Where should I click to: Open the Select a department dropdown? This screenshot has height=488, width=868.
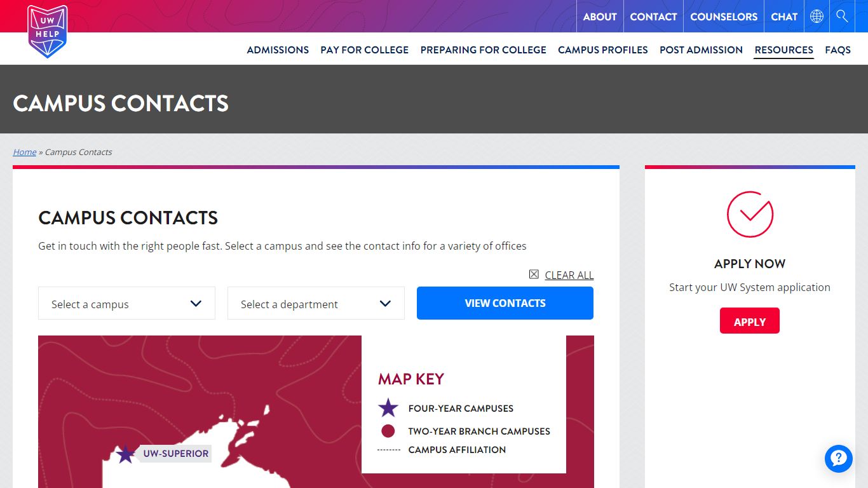316,303
